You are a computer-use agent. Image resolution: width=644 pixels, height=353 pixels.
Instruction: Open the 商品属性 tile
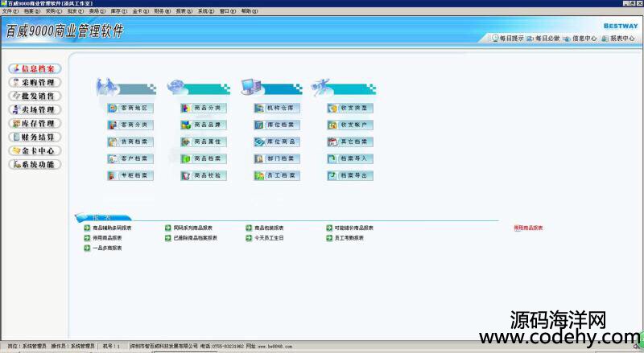point(204,142)
